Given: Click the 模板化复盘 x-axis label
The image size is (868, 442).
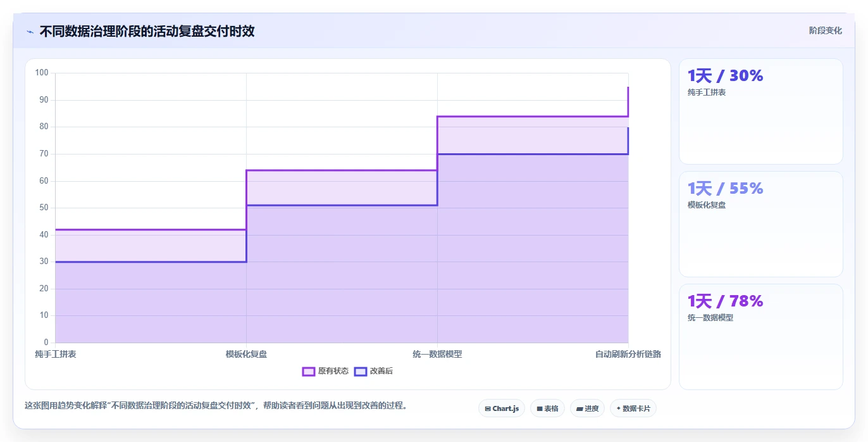Looking at the screenshot, I should [x=246, y=354].
